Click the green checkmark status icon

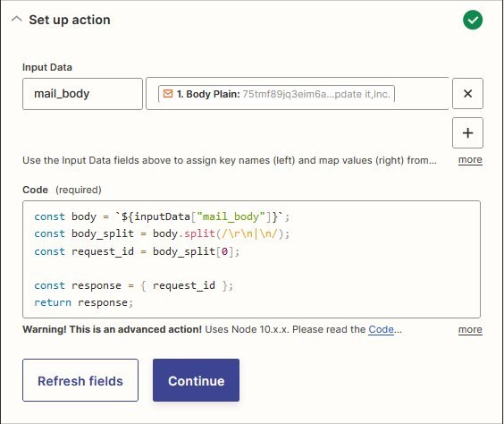point(473,20)
